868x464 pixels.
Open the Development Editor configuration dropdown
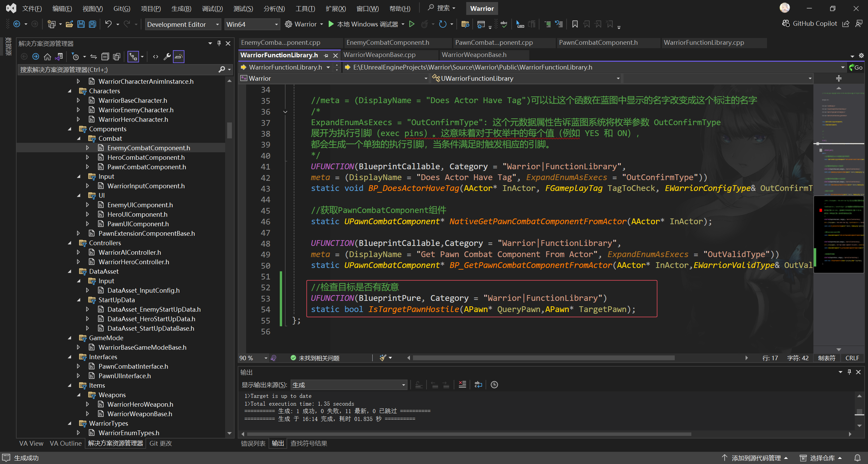click(x=183, y=24)
